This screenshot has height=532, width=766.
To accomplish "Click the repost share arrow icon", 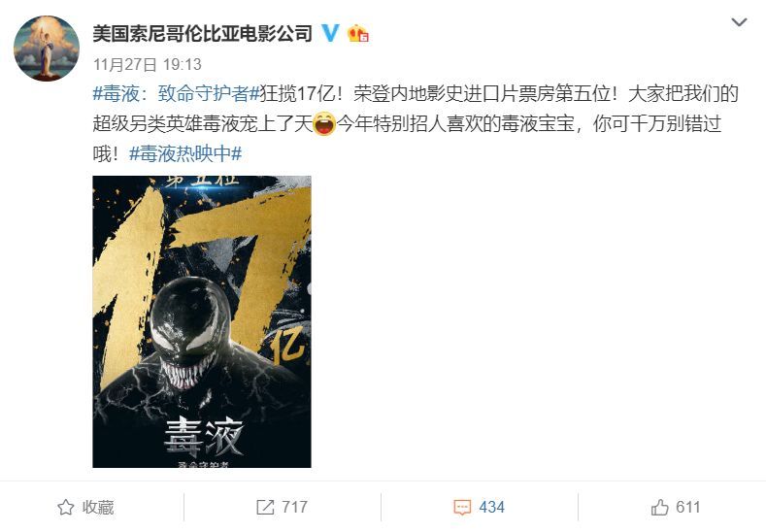I will [265, 507].
